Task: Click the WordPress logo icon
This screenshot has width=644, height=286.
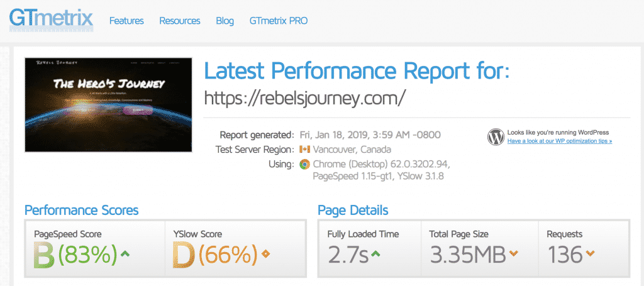Action: click(x=496, y=137)
